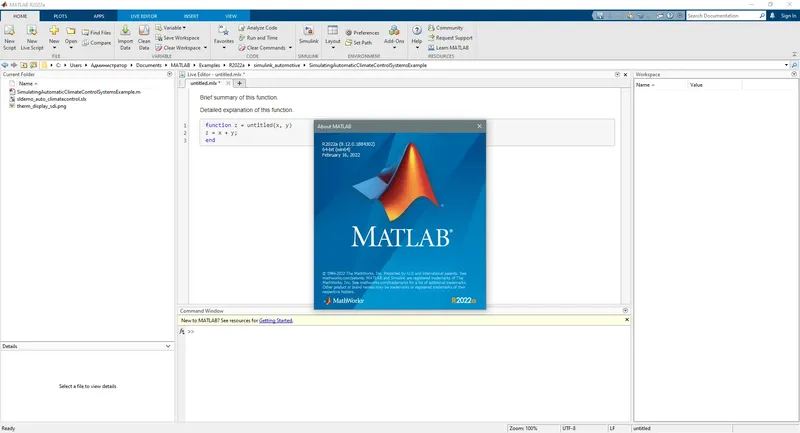Click Request Support
Screen dimensions: 800x433
point(450,38)
